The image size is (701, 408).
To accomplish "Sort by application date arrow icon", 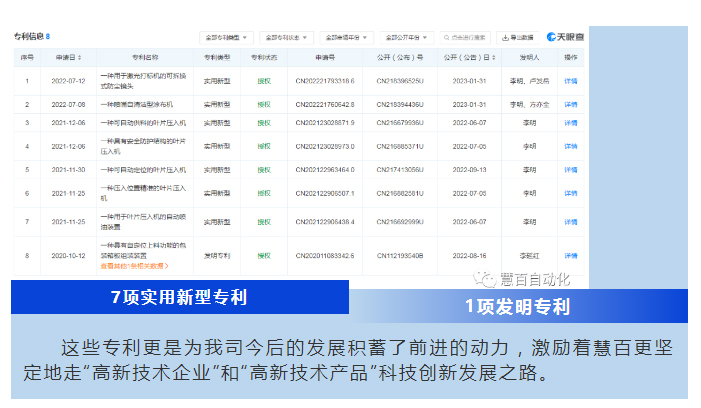I will click(x=81, y=58).
